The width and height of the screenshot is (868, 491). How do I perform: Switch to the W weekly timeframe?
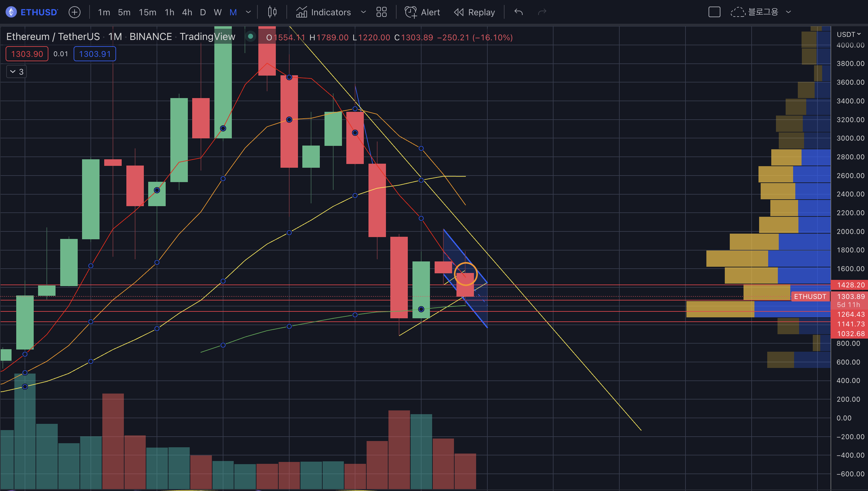pyautogui.click(x=218, y=12)
